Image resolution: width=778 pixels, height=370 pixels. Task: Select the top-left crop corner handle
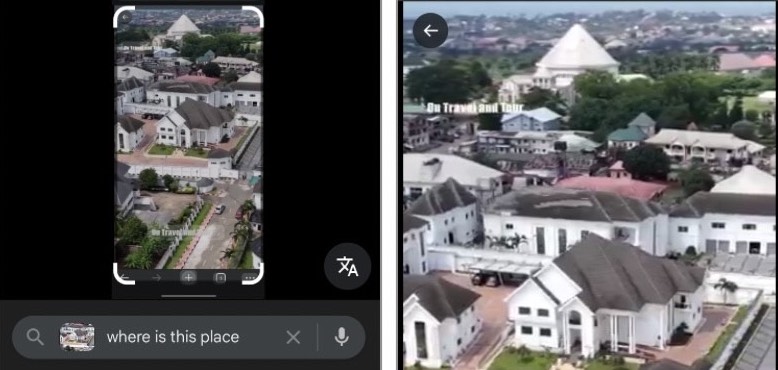tap(123, 16)
